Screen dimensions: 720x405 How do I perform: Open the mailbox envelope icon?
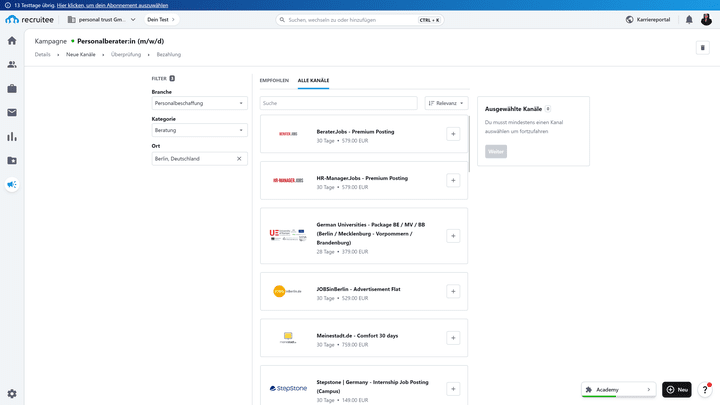point(12,112)
